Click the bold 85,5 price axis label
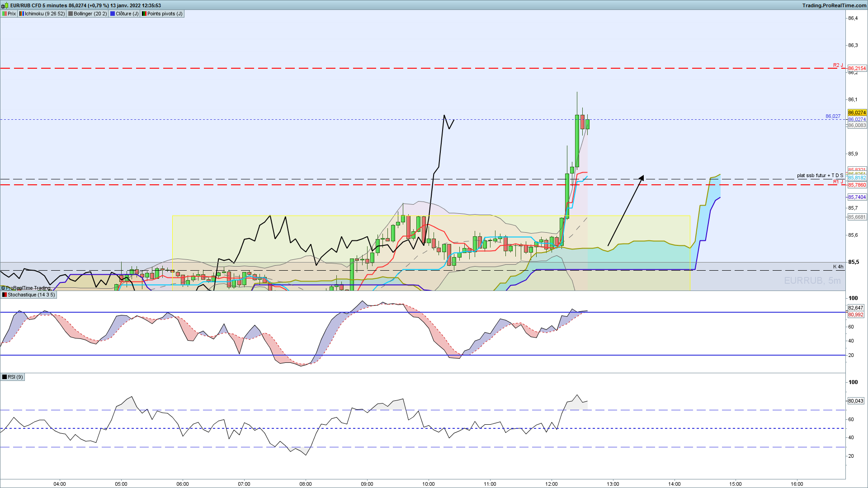This screenshot has width=868, height=488. pyautogui.click(x=854, y=262)
